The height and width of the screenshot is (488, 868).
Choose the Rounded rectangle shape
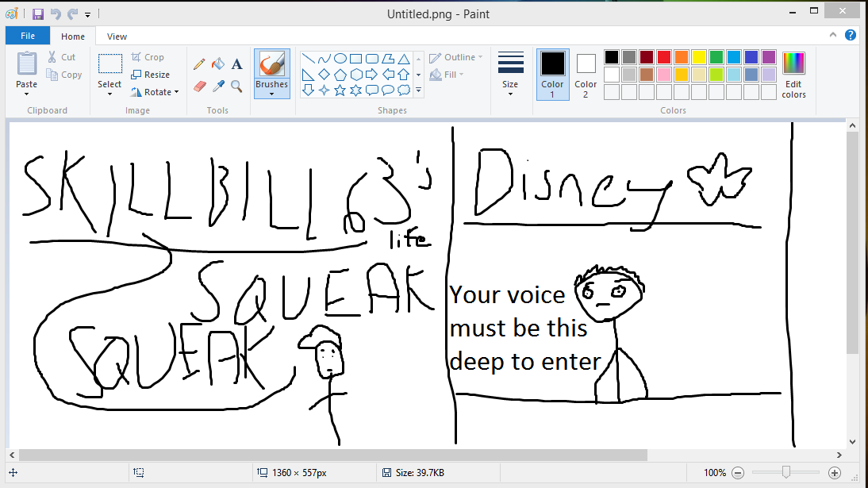click(x=372, y=59)
